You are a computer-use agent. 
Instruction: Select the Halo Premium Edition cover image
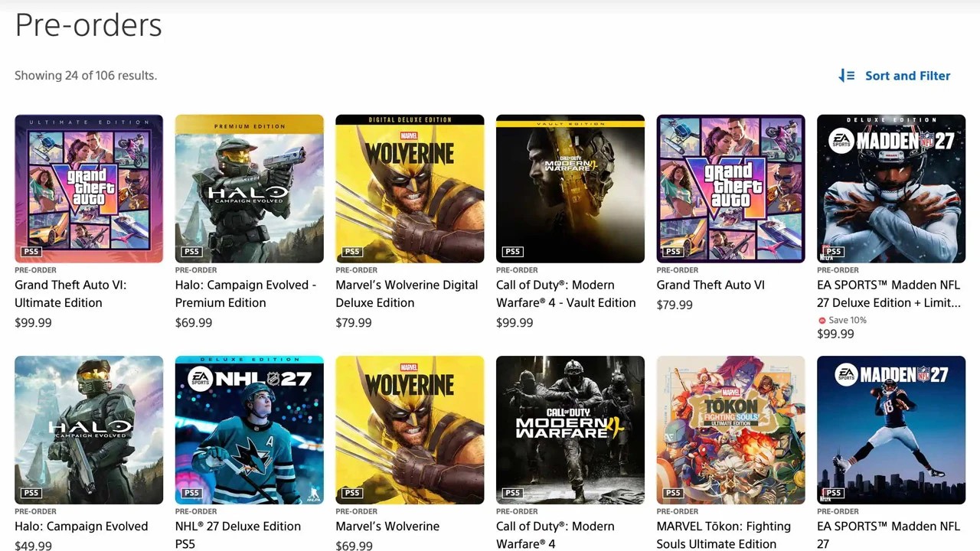[x=250, y=189]
